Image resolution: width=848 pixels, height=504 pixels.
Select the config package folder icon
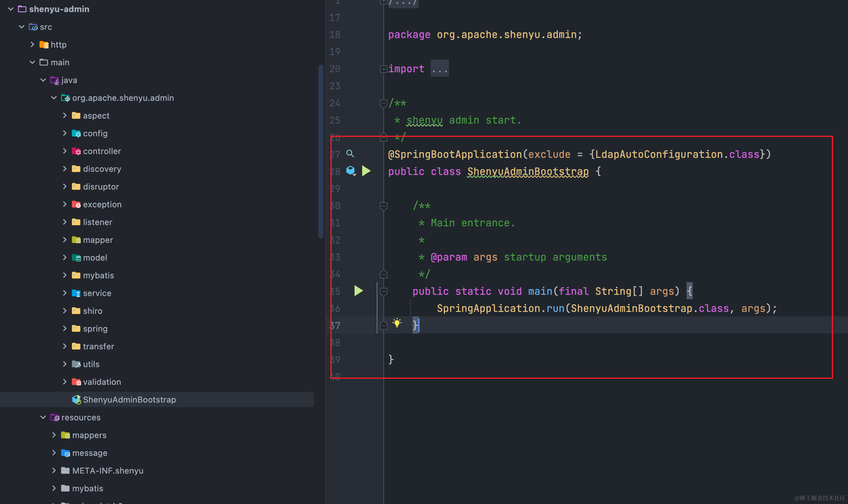coord(76,133)
